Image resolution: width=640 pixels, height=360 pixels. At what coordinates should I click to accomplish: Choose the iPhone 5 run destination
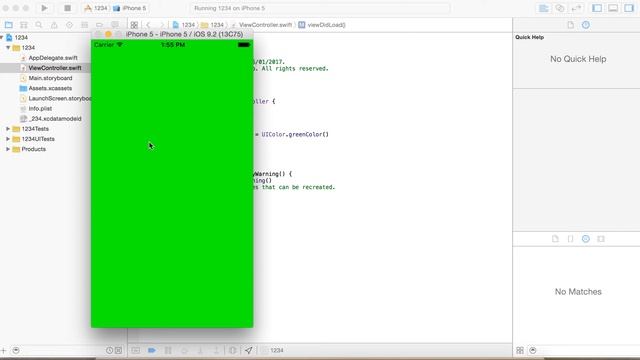[x=130, y=8]
